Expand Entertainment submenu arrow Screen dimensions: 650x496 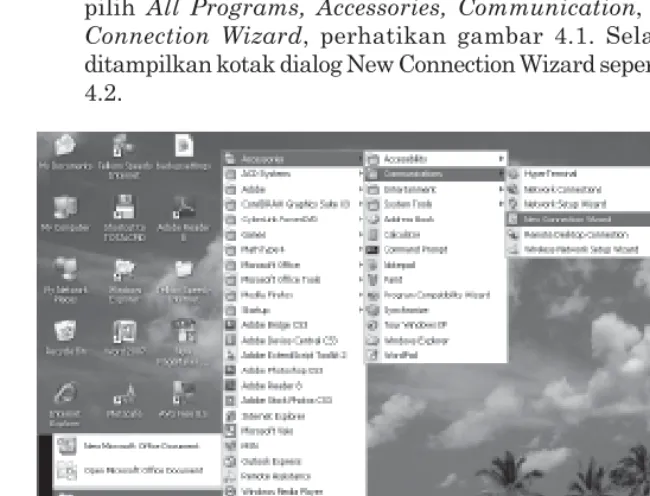point(501,189)
